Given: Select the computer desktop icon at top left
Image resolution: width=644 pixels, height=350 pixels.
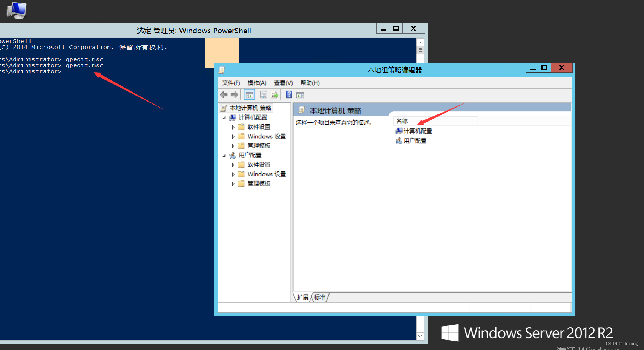Looking at the screenshot, I should (x=17, y=11).
